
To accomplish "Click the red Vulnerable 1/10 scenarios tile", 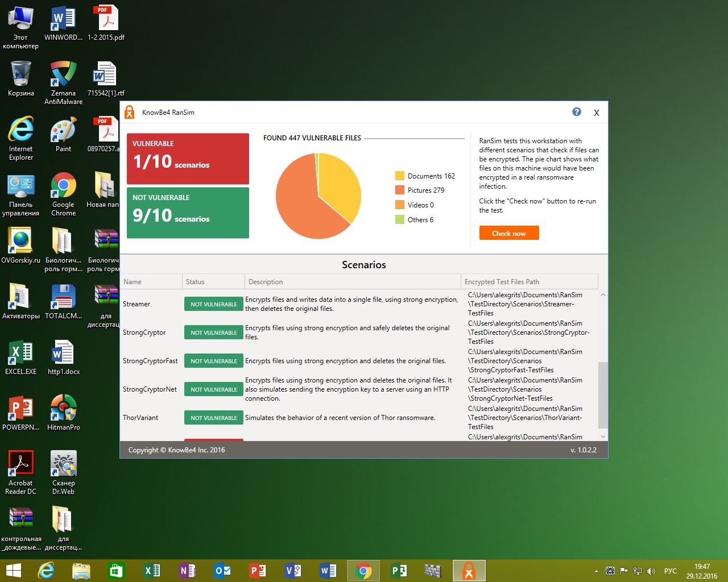I will point(188,159).
